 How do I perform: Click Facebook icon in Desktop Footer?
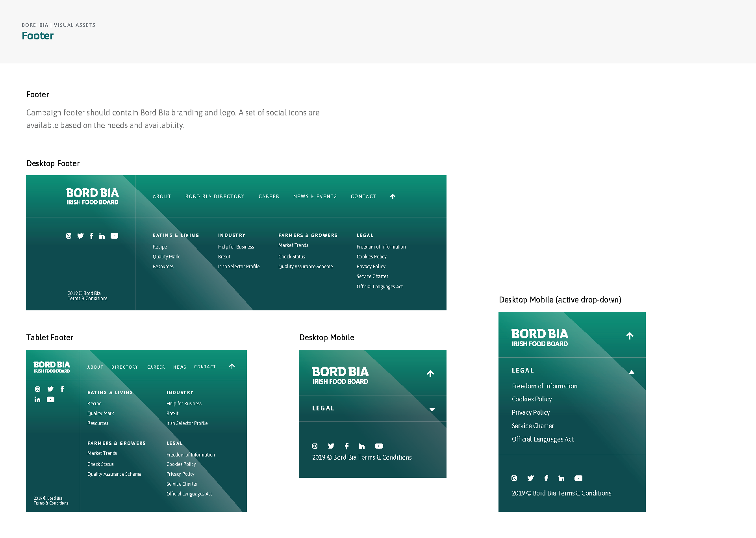click(91, 236)
